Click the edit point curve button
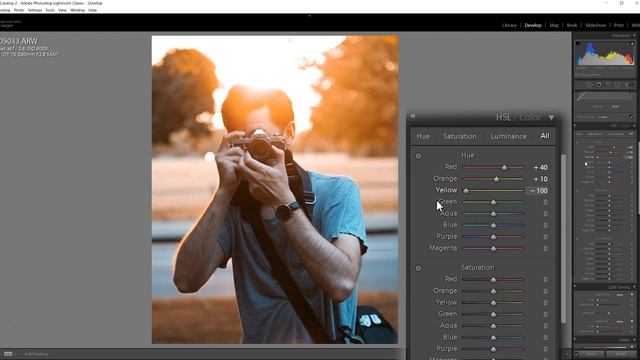 coord(630,116)
